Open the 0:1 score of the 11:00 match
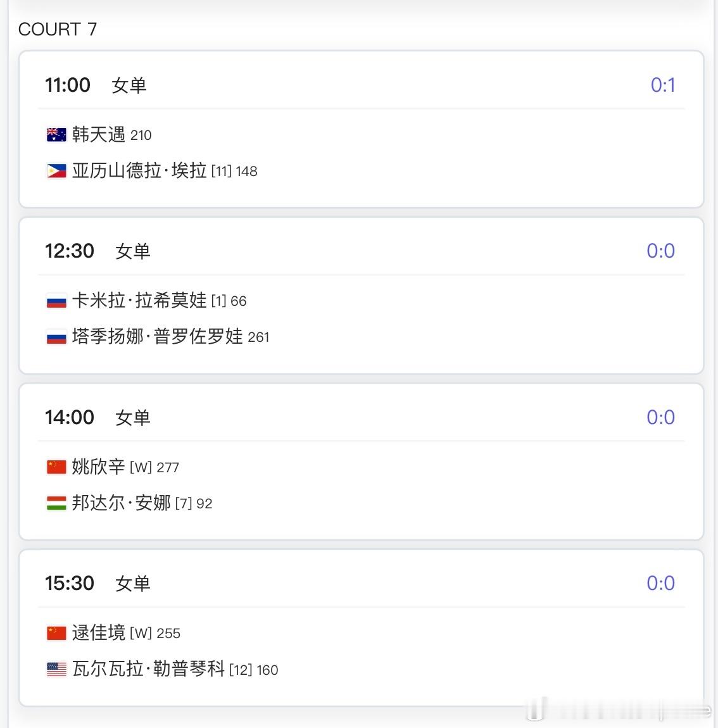 (663, 85)
